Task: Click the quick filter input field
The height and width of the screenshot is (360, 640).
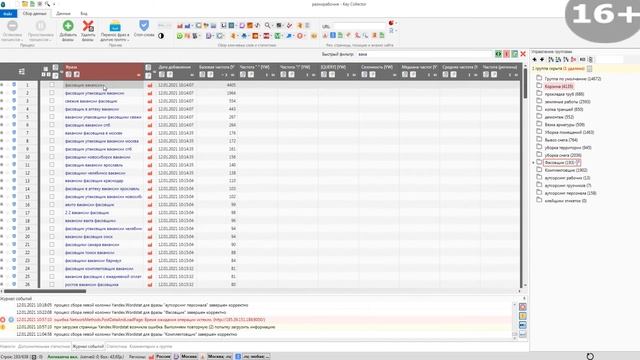Action: coord(424,54)
